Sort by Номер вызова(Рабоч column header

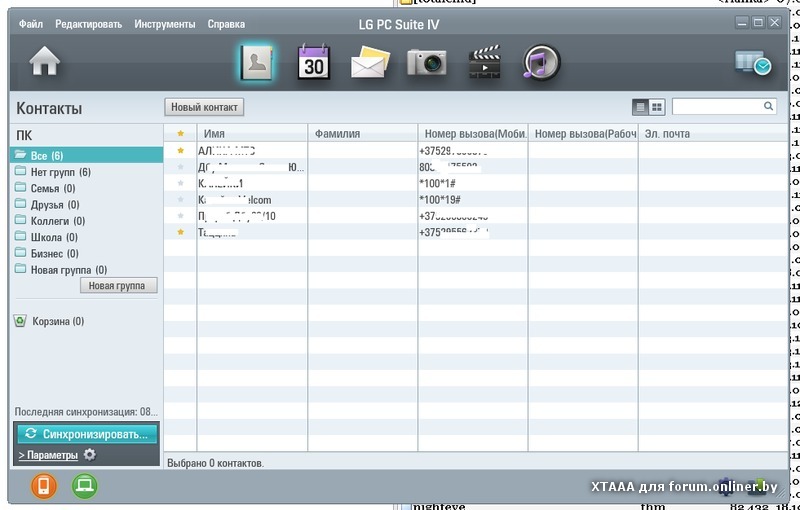(x=583, y=134)
